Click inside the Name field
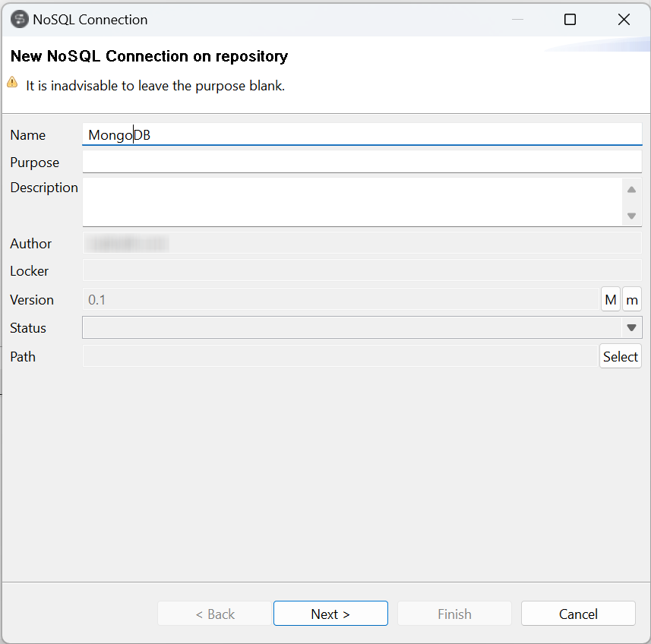This screenshot has height=644, width=651. (x=304, y=134)
